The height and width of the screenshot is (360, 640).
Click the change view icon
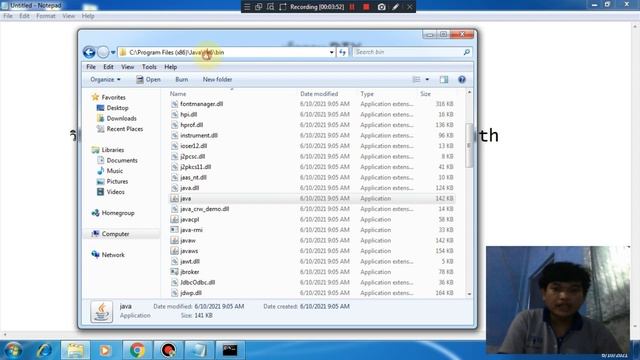coord(416,80)
